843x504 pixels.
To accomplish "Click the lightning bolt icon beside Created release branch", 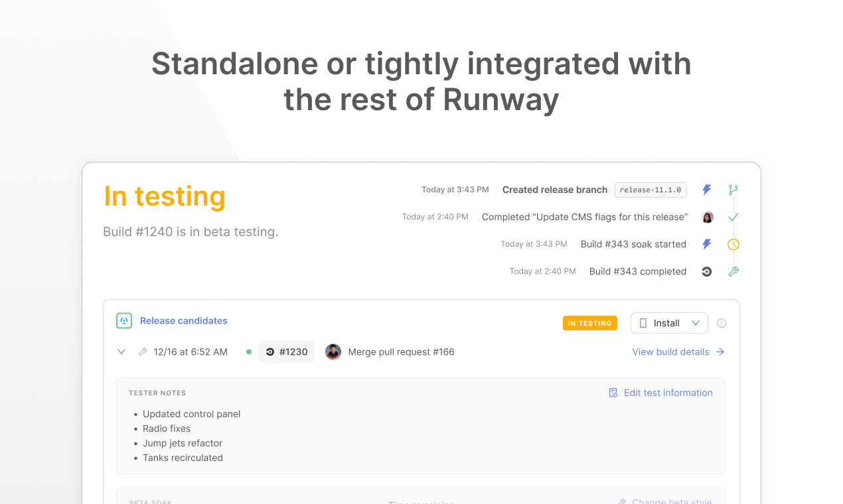I will 707,190.
